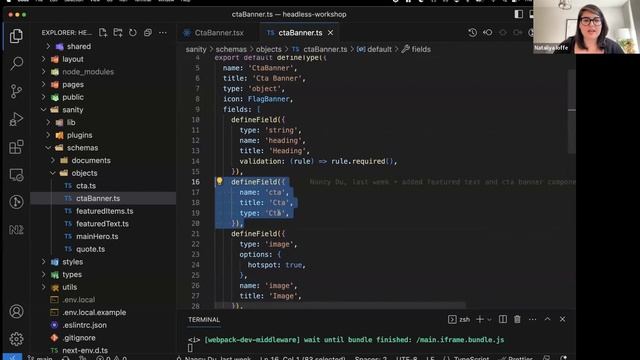Screen dimensions: 640x360
Task: Open Run and Debug view
Action: click(x=16, y=119)
